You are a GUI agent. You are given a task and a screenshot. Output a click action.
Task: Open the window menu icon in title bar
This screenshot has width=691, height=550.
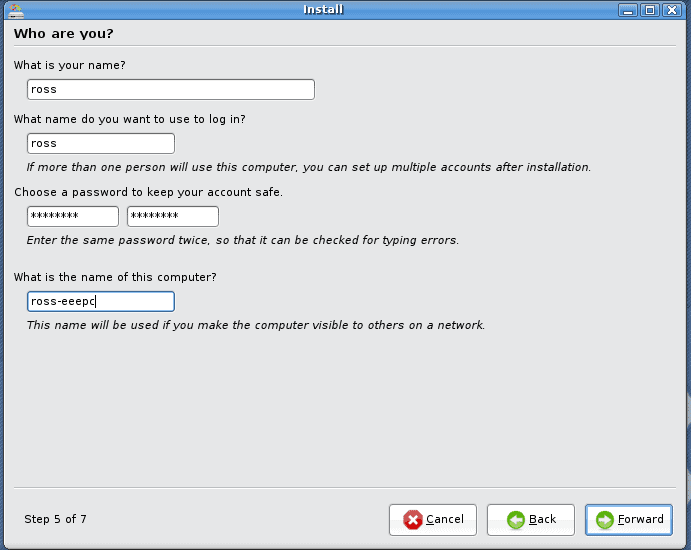[14, 10]
